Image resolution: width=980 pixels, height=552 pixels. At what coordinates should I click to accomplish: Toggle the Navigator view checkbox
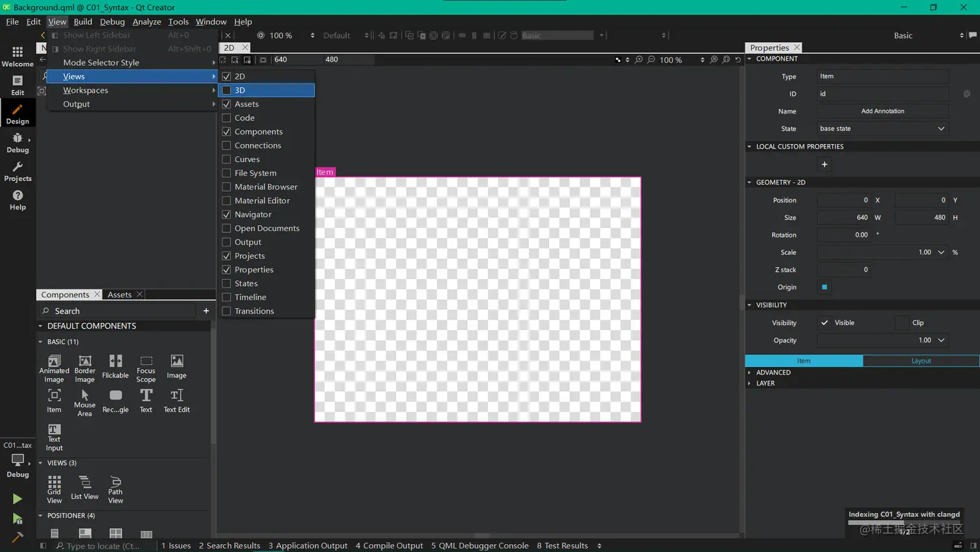point(226,214)
